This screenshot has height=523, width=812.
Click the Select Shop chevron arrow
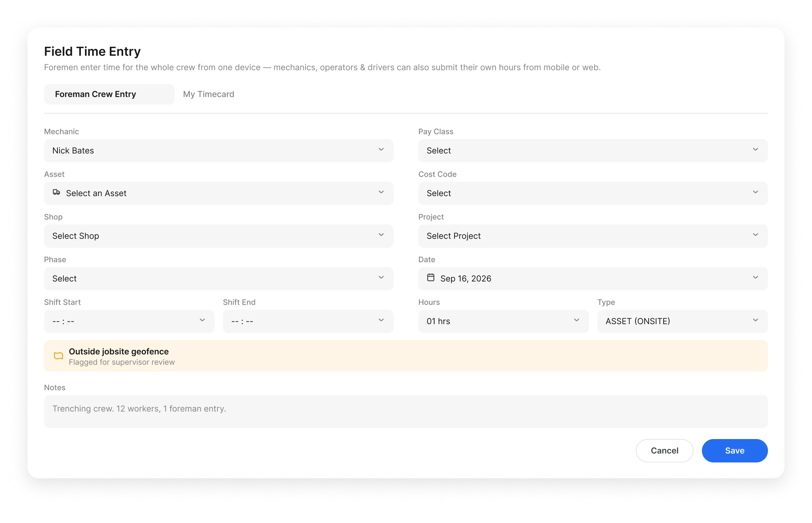tap(381, 235)
